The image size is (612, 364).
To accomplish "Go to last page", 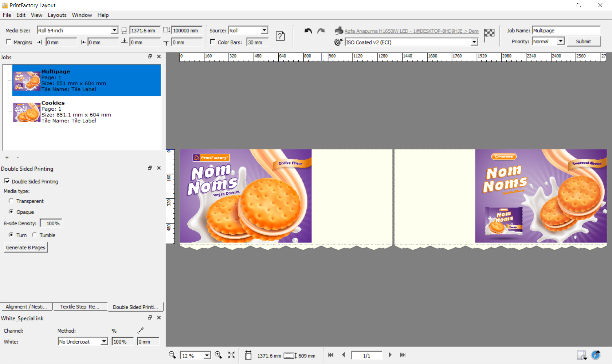I will [x=403, y=355].
